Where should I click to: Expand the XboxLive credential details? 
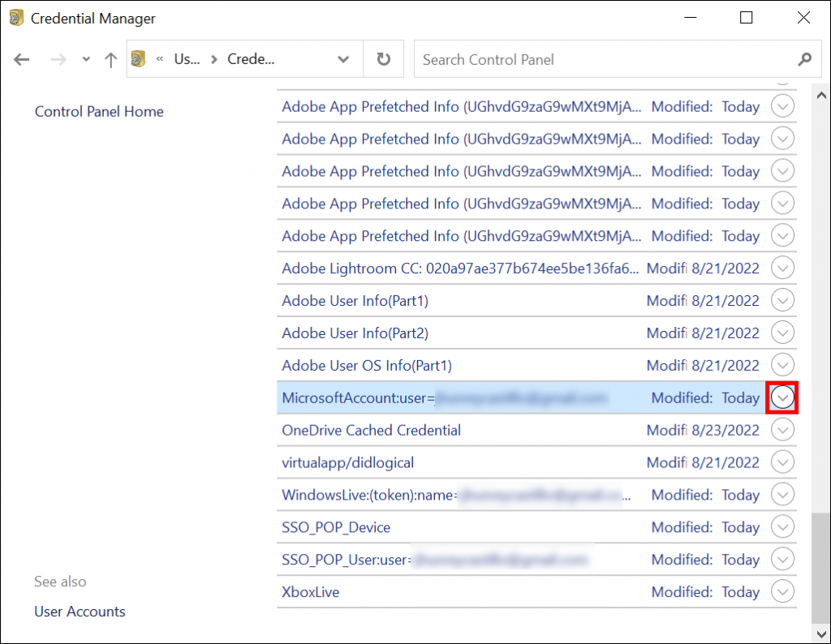coord(781,591)
